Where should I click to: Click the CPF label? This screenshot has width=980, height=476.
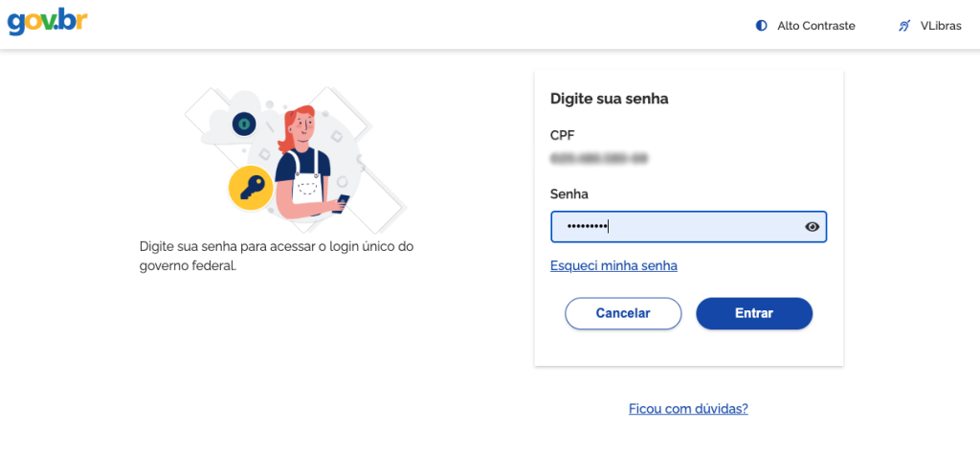click(563, 135)
